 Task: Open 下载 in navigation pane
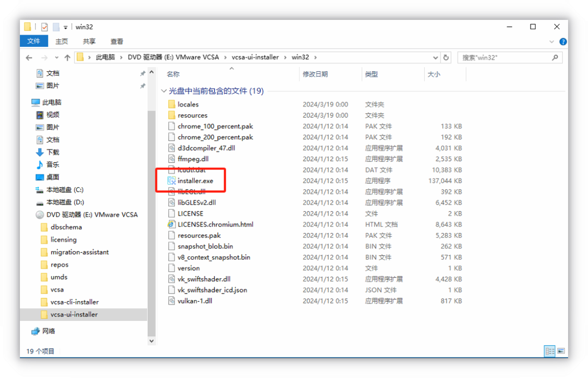[53, 152]
